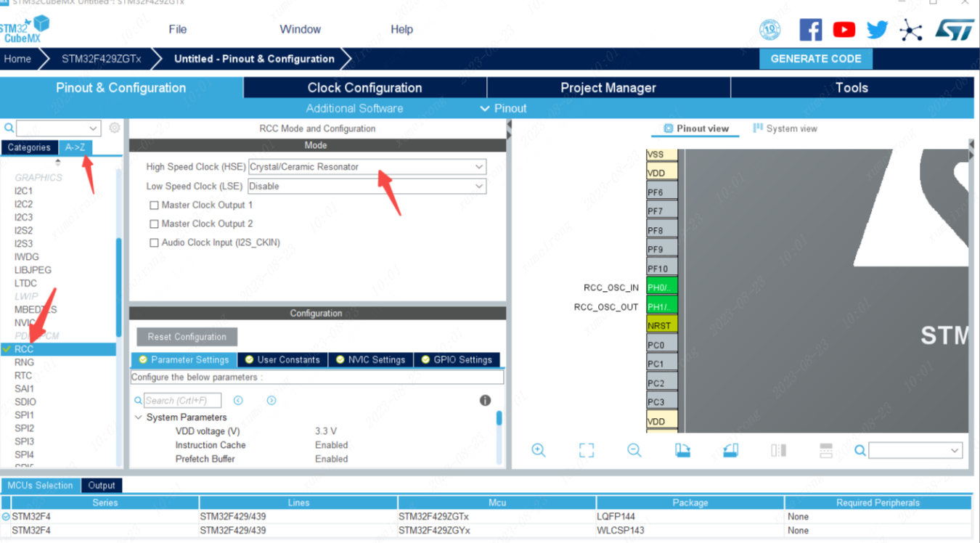This screenshot has width=980, height=543.
Task: Select I2C1 in the peripheral list
Action: (23, 191)
